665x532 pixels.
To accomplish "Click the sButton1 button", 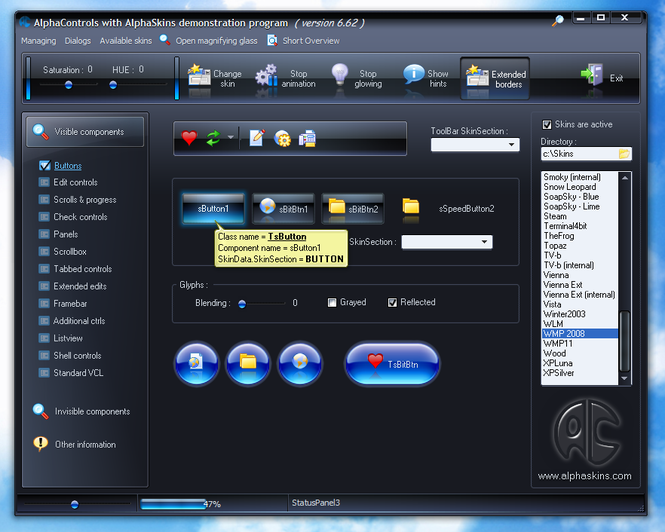I will point(213,208).
